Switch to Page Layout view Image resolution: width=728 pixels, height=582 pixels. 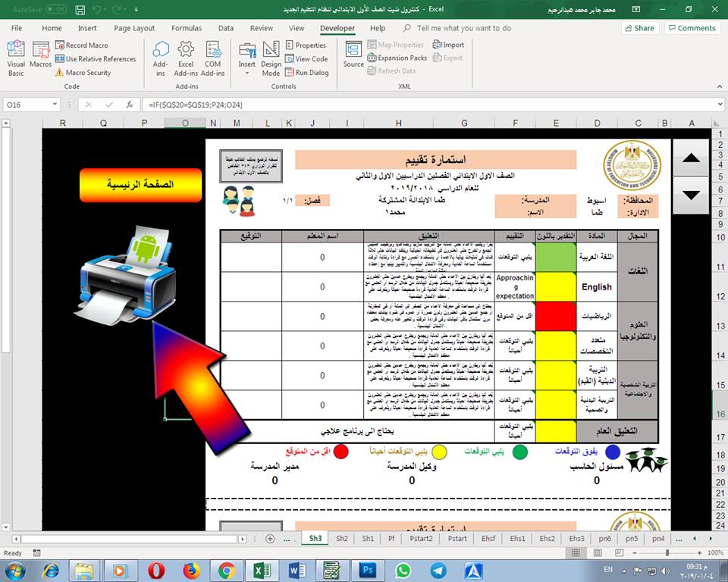pyautogui.click(x=598, y=552)
